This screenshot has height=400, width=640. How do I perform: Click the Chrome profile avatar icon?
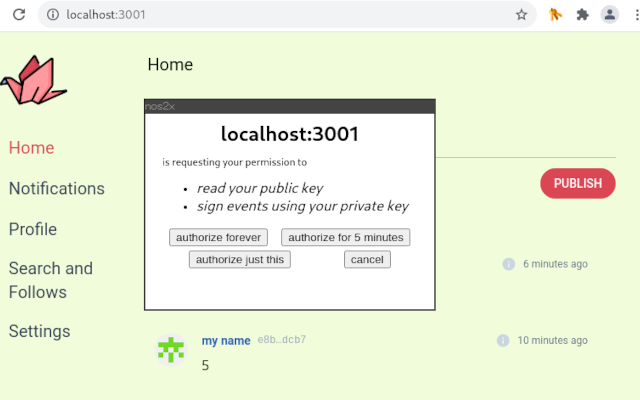[x=609, y=15]
